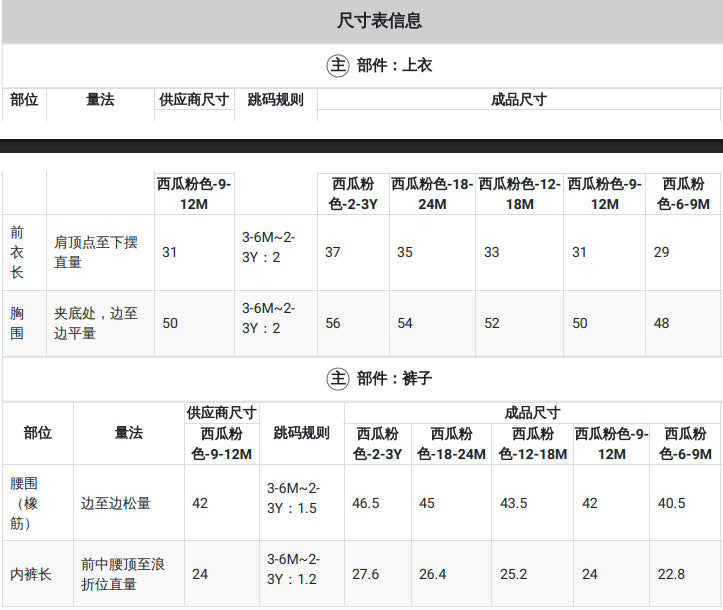The width and height of the screenshot is (723, 610).
Task: Select the 成品尺寸 header in top table
Action: [519, 99]
